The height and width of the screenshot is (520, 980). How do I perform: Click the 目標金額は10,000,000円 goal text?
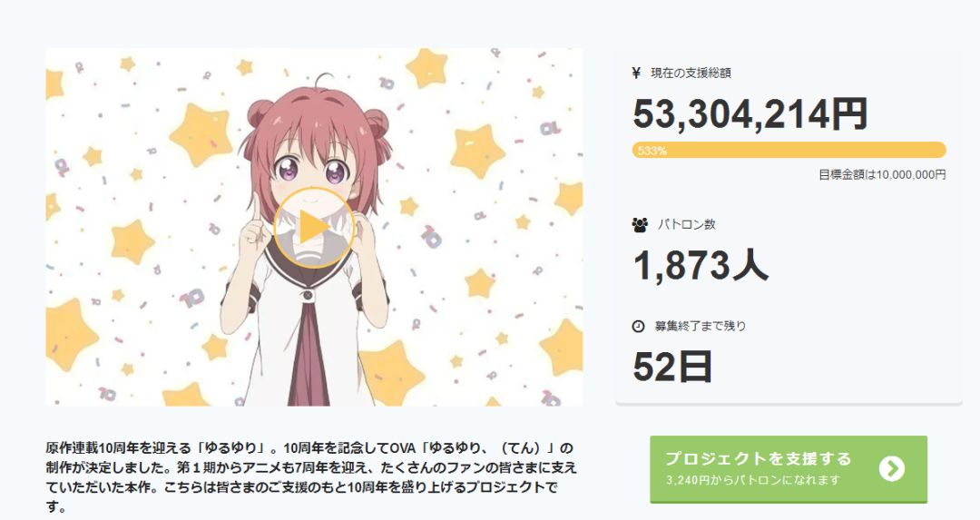(x=882, y=175)
